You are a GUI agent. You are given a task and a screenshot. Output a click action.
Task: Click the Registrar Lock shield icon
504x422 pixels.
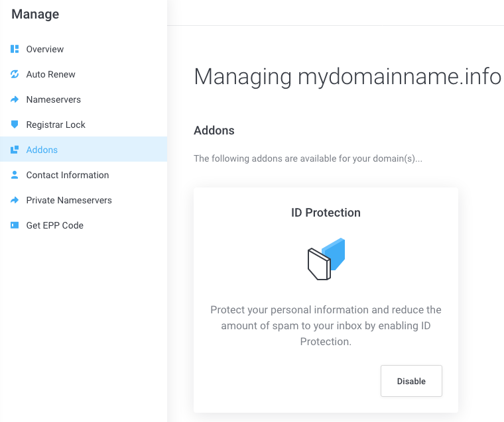[15, 125]
